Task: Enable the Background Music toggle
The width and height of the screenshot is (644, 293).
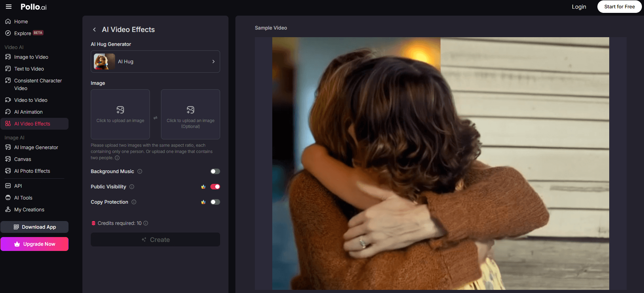Action: 215,171
